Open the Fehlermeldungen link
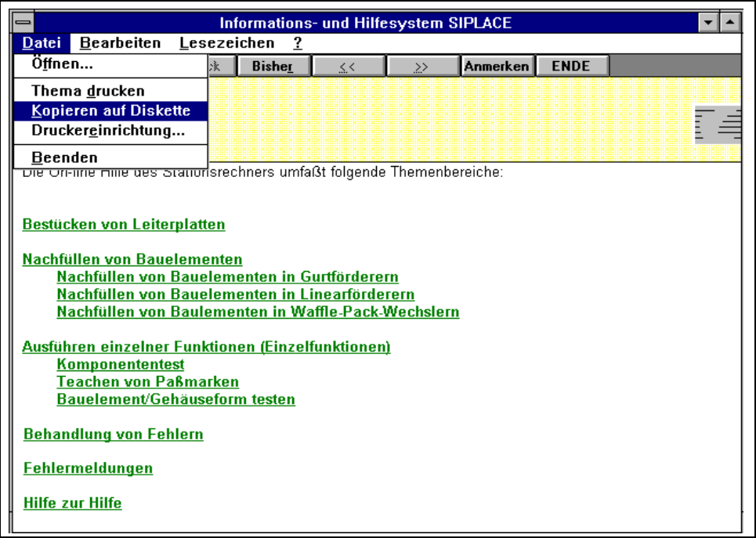756x538 pixels. click(x=88, y=468)
